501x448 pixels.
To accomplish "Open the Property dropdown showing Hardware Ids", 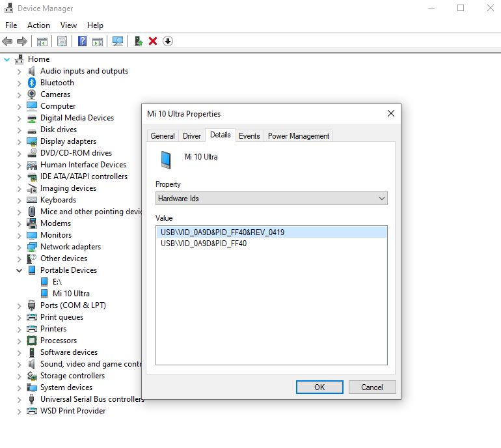I will pos(271,199).
